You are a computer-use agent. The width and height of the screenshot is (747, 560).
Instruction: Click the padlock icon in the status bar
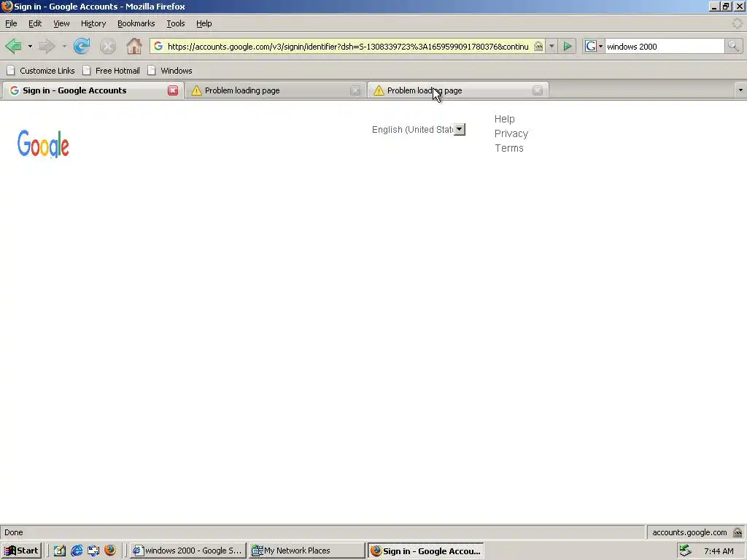point(738,532)
